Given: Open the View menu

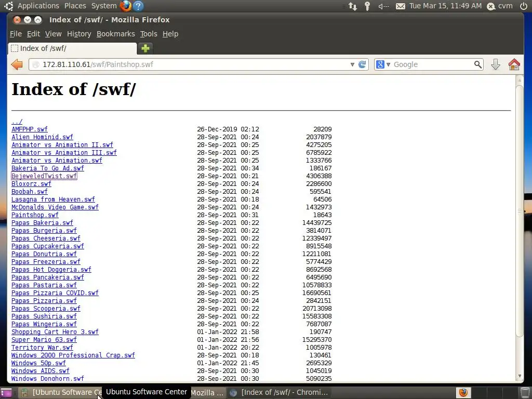Looking at the screenshot, I should click(x=54, y=34).
